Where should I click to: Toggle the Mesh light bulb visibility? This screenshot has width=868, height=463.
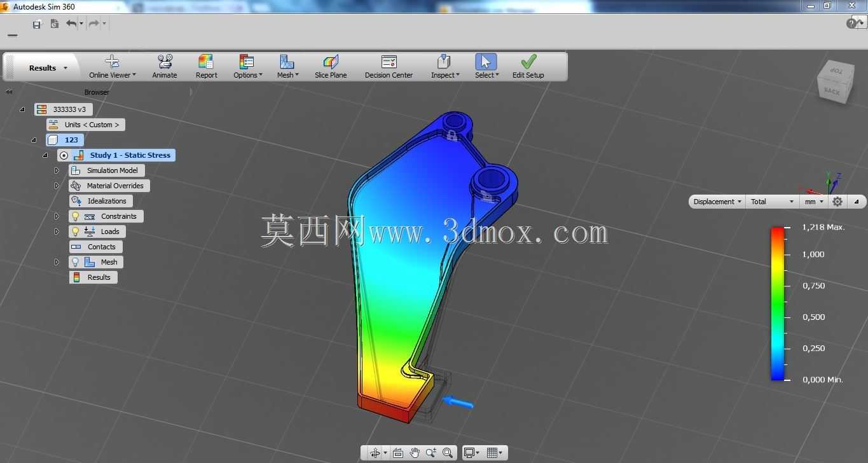click(x=75, y=262)
